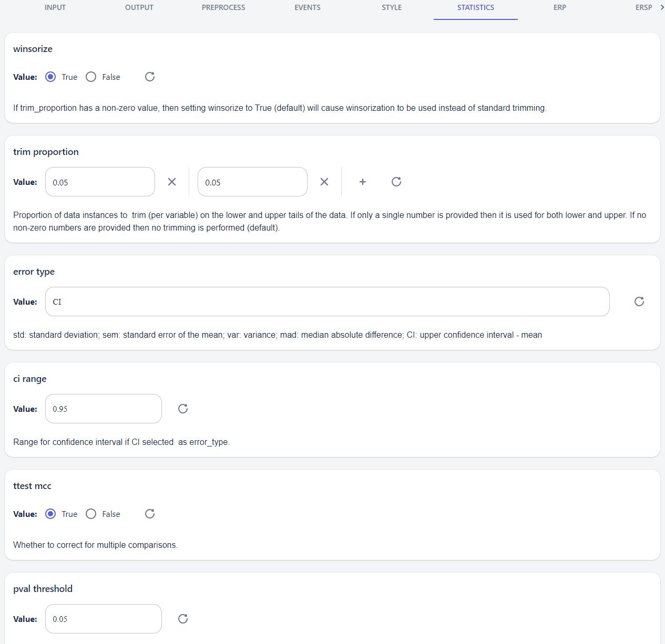Reset the trim proportion values

pos(396,182)
